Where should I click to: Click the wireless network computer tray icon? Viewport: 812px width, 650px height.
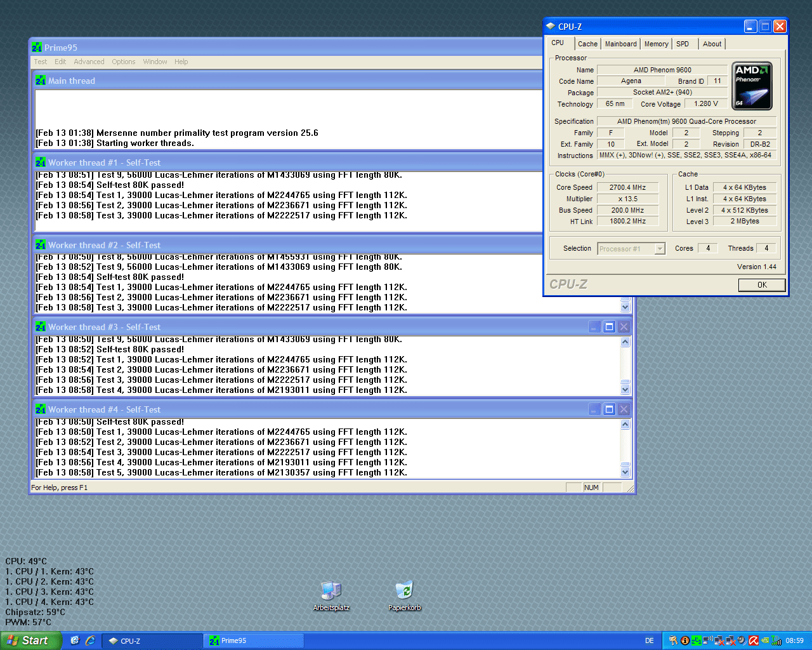point(708,640)
